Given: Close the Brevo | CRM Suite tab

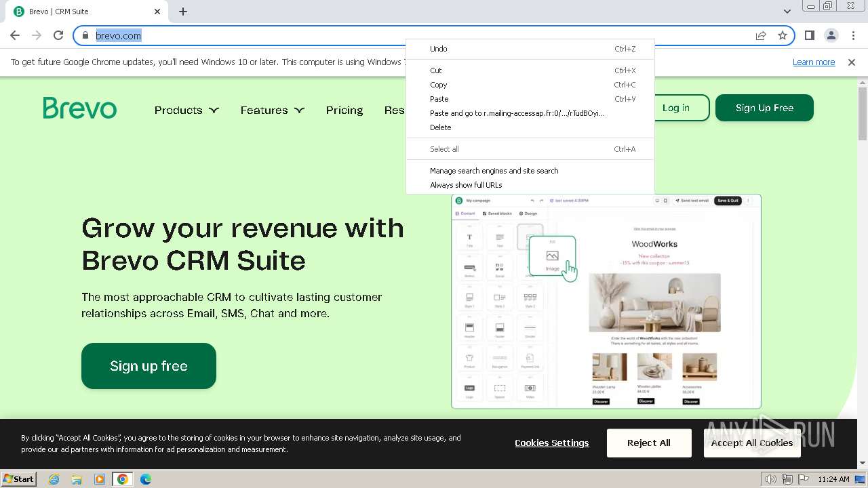Looking at the screenshot, I should 157,12.
